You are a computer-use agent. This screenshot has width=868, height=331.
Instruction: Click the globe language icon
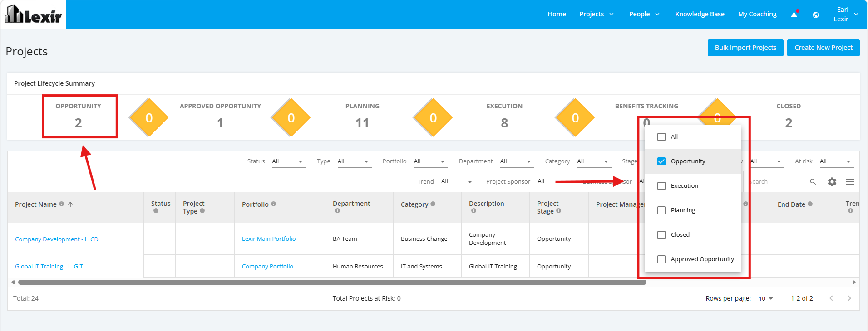pos(816,15)
